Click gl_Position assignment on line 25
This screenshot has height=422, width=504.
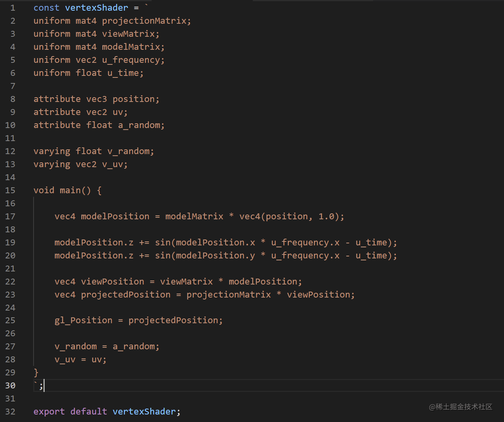click(x=139, y=320)
